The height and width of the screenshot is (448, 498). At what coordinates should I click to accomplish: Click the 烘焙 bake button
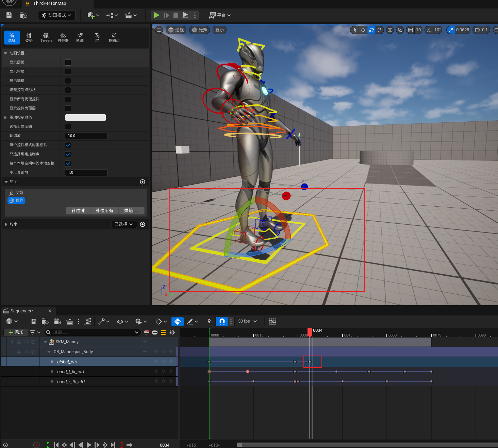click(x=131, y=211)
